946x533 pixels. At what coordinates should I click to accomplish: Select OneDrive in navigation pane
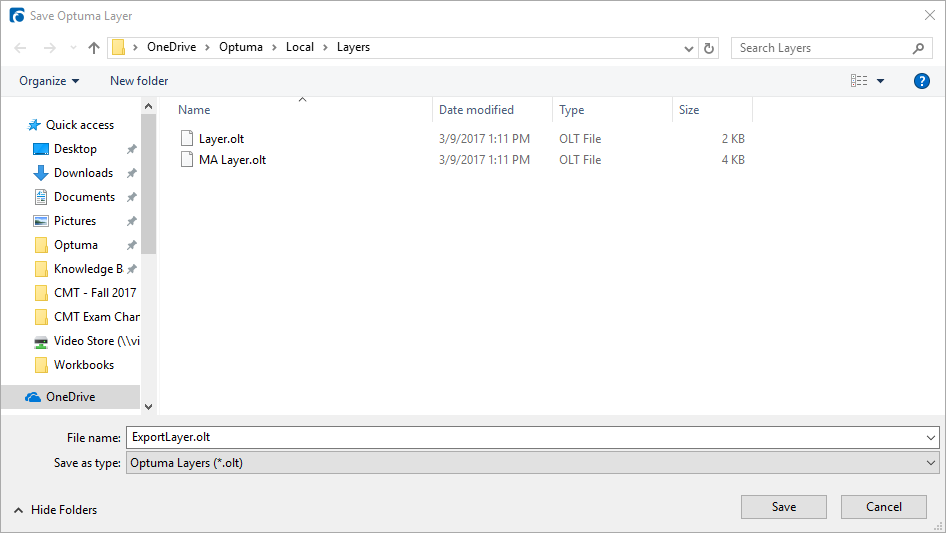71,397
